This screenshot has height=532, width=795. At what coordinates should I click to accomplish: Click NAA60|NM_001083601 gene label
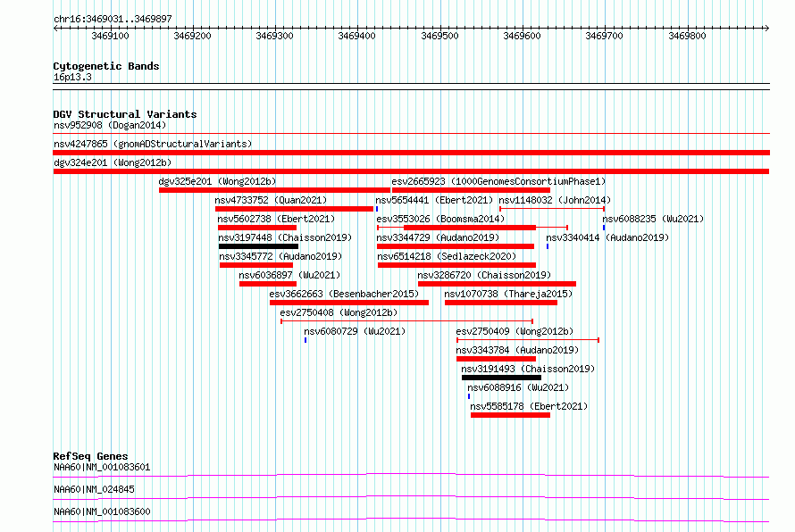pyautogui.click(x=102, y=467)
